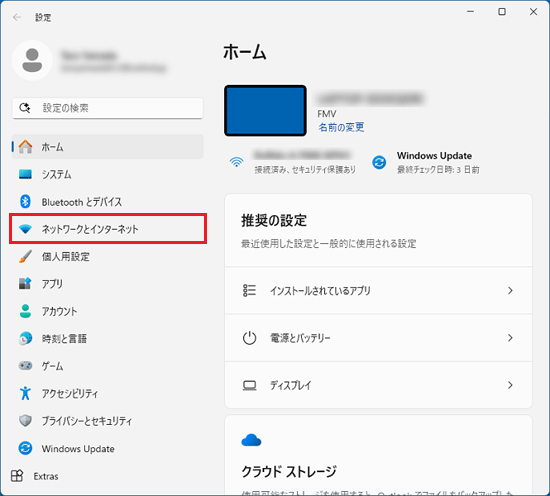
Task: Click the ゲーム controller icon
Action: tap(25, 366)
